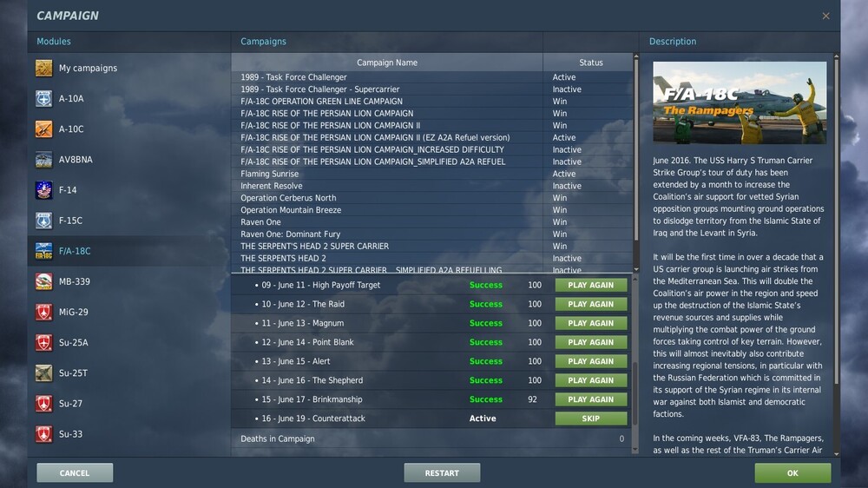Select PERSIAN LION EZ A2A Refuel version

point(431,137)
